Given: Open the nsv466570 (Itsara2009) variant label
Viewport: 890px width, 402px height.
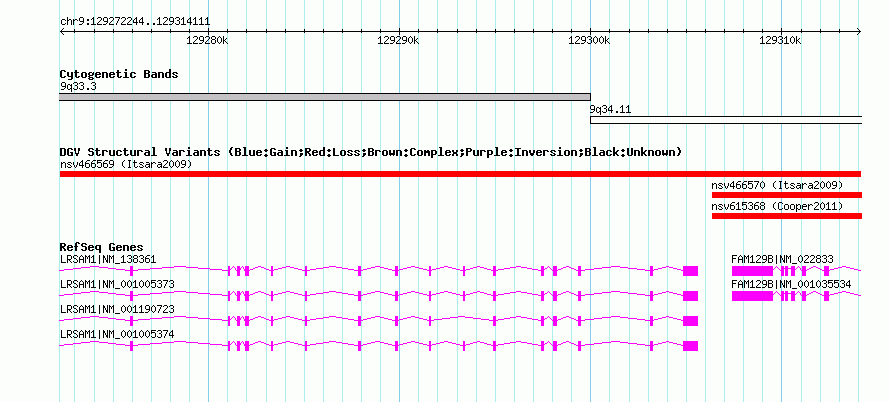Looking at the screenshot, I should click(777, 186).
